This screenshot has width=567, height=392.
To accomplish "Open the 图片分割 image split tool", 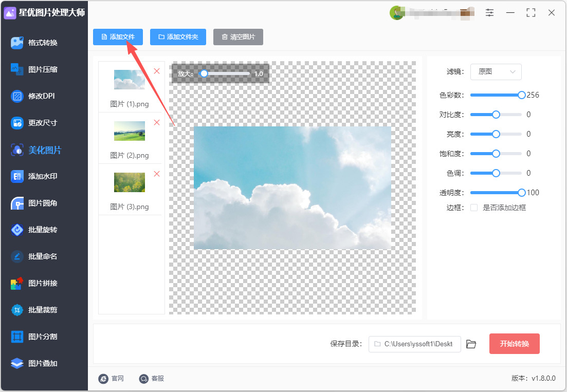I will click(34, 337).
